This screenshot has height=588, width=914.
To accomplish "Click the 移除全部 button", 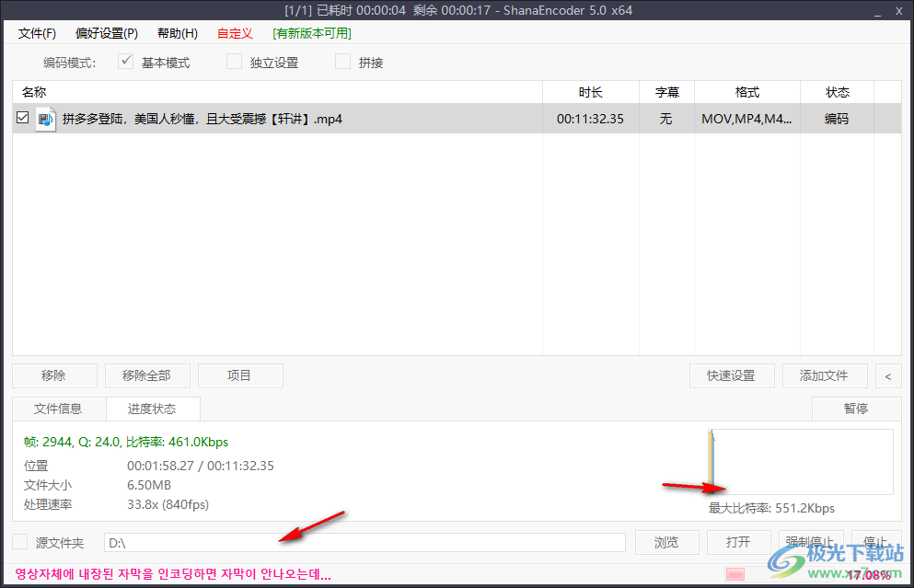I will tap(147, 375).
